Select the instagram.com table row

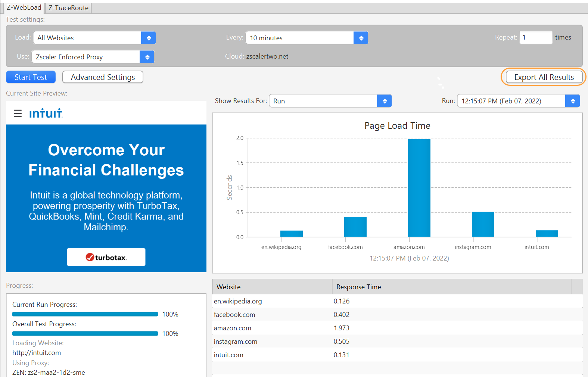[x=397, y=341]
